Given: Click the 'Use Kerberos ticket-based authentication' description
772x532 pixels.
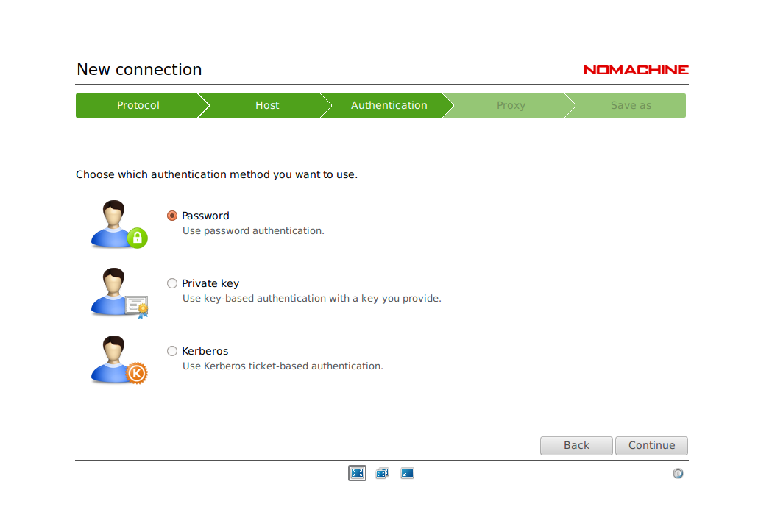Looking at the screenshot, I should tap(283, 366).
